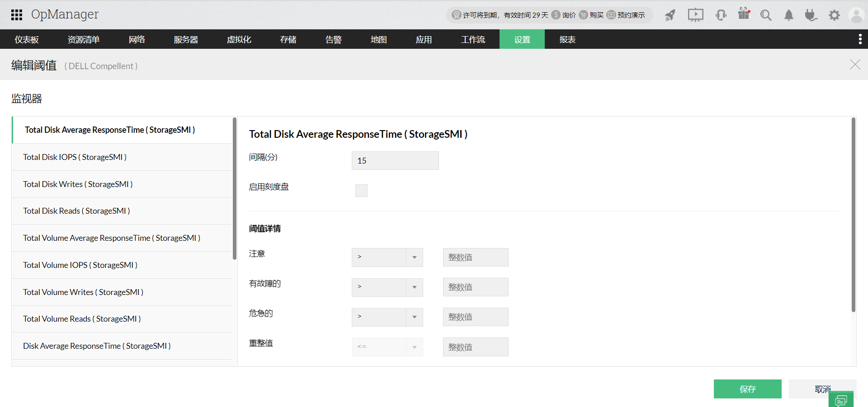Open the 报表 menu item
Screen dimensions: 868x407
click(x=566, y=39)
